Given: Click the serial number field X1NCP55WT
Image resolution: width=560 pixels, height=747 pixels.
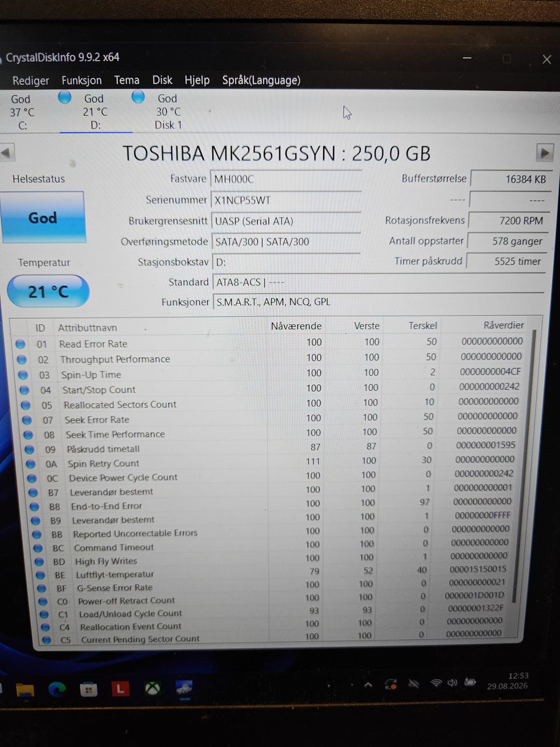Looking at the screenshot, I should pos(286,200).
